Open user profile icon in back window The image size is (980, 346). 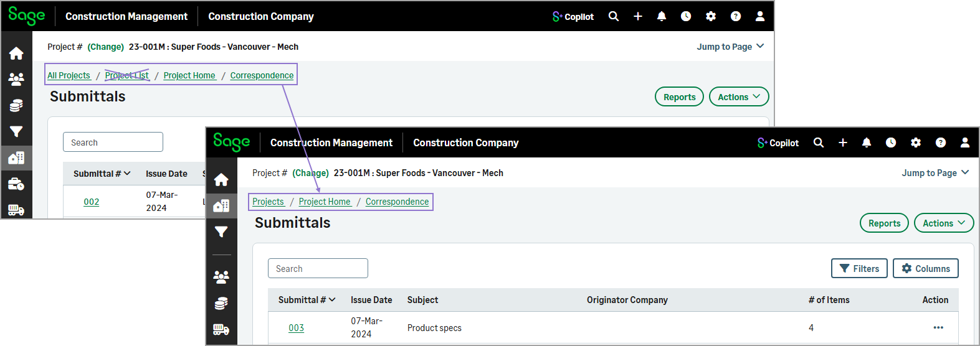click(x=760, y=16)
